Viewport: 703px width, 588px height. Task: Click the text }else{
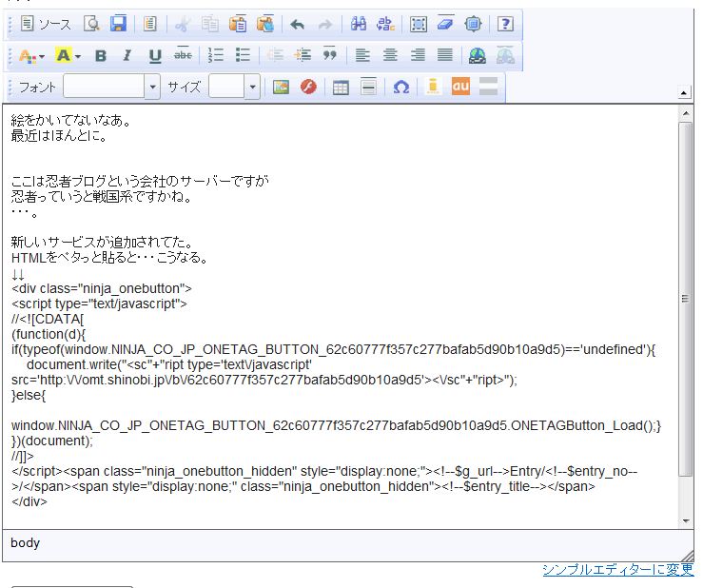[x=29, y=396]
